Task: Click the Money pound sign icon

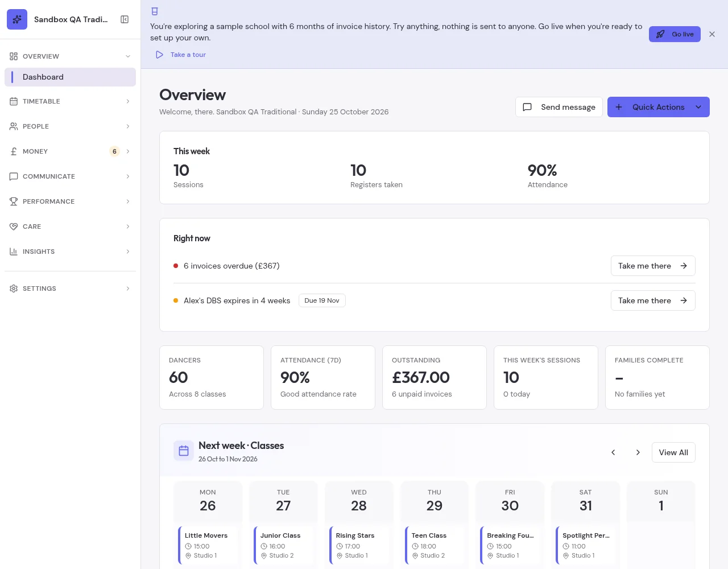Action: tap(14, 151)
